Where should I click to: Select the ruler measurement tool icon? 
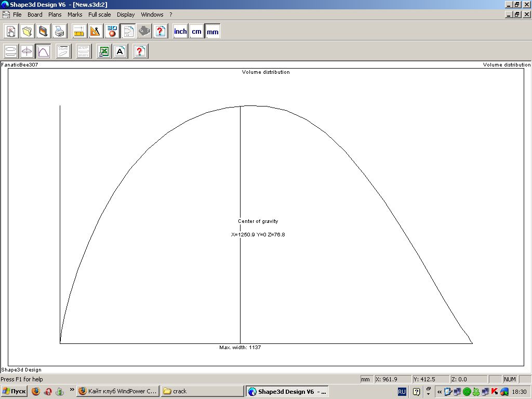coord(79,32)
